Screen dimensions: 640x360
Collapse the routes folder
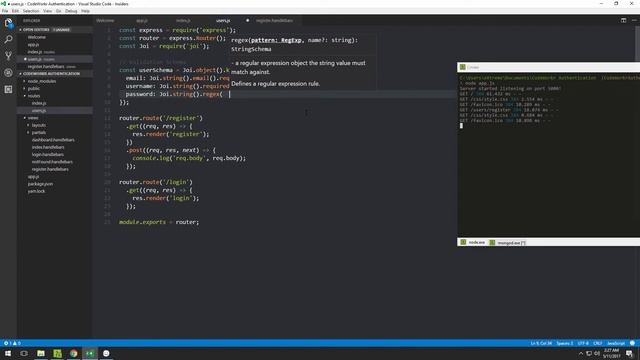(x=33, y=96)
